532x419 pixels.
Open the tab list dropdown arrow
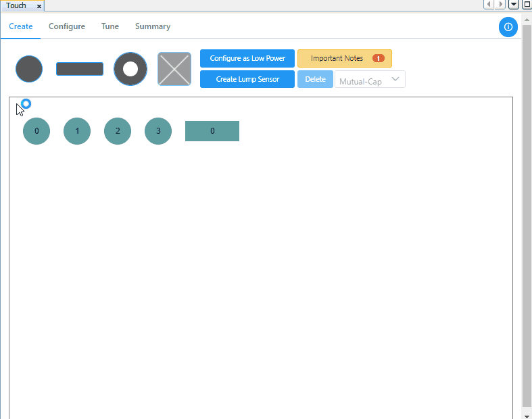click(514, 5)
